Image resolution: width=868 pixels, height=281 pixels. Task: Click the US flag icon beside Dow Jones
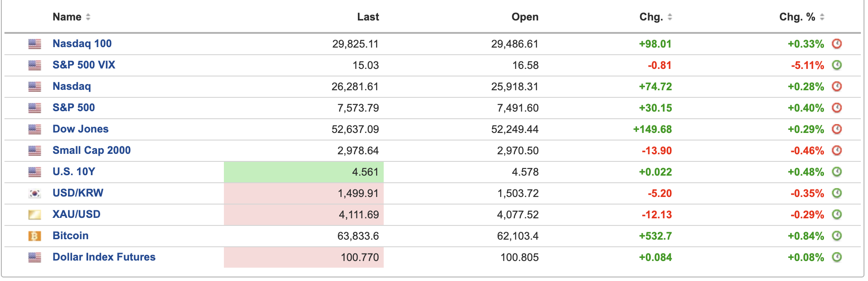click(x=35, y=129)
